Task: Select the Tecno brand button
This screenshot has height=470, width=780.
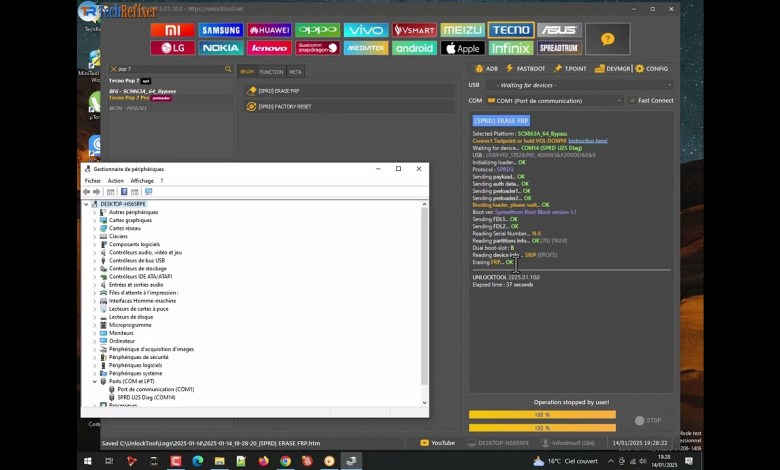Action: (x=511, y=30)
